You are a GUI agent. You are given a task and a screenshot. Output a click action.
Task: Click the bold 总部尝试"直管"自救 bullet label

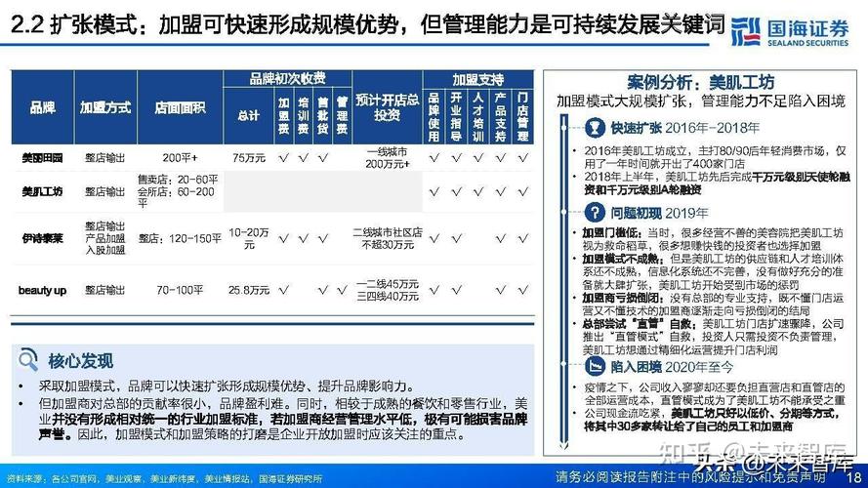pos(641,324)
